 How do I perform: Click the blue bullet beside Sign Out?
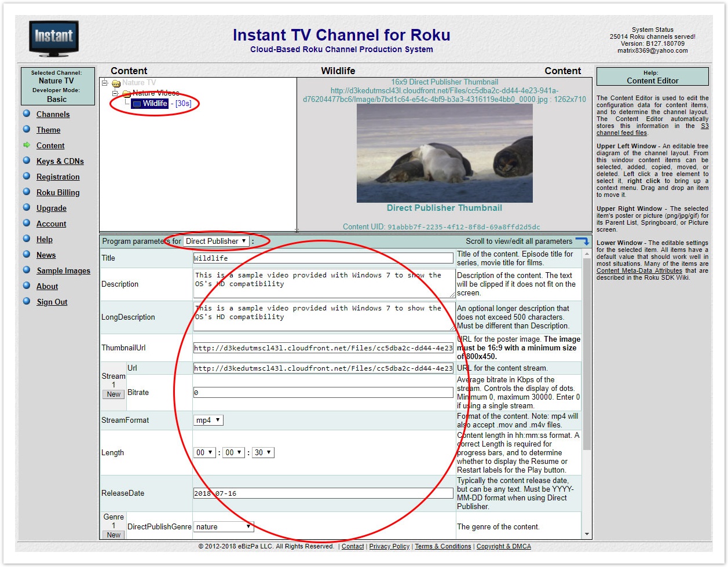click(x=27, y=301)
